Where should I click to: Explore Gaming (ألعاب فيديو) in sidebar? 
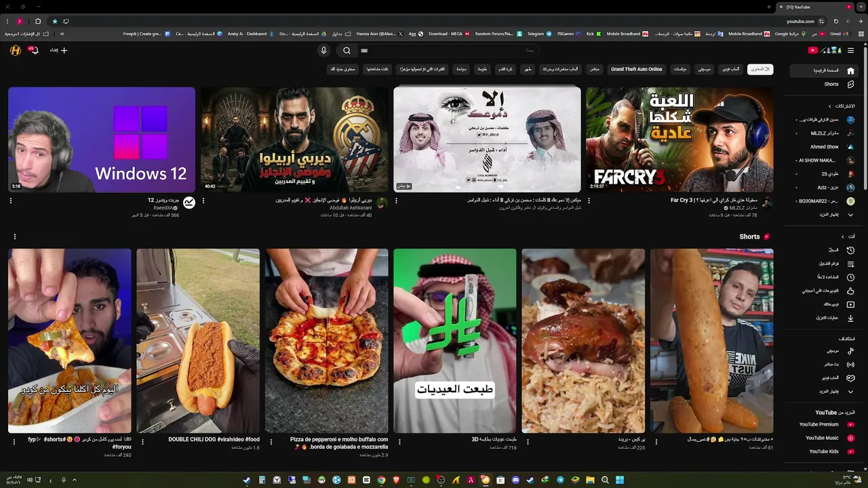825,378
